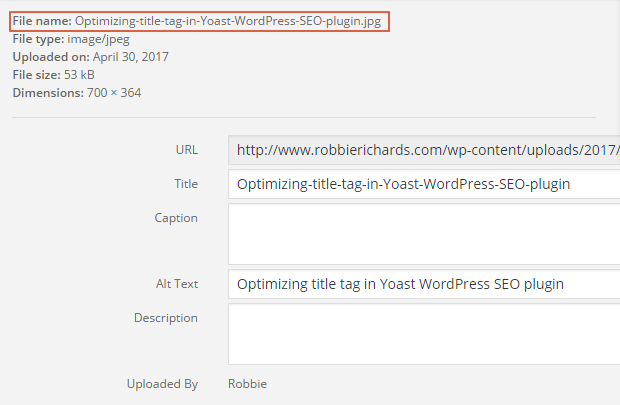
Task: Click the Caption field label
Action: click(x=176, y=218)
